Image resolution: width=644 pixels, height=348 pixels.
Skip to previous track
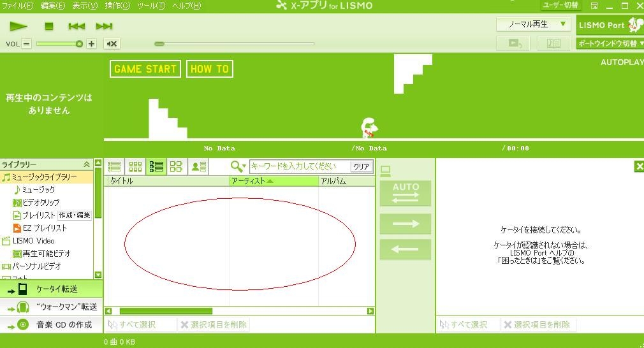(77, 26)
